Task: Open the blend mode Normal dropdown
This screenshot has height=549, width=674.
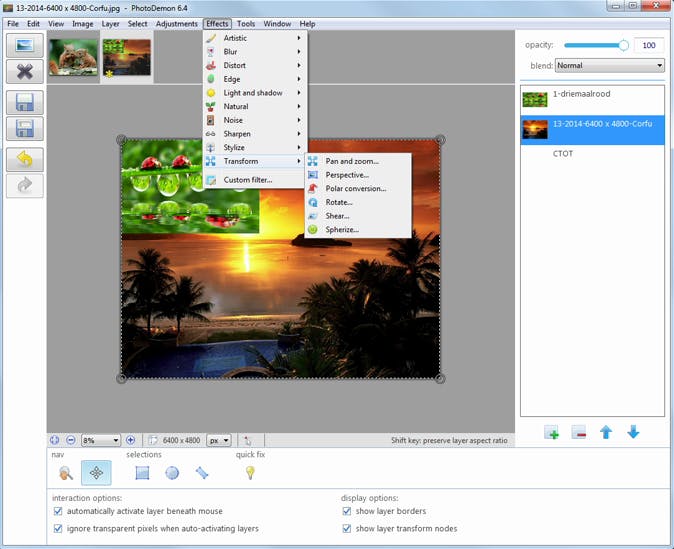Action: pyautogui.click(x=610, y=66)
